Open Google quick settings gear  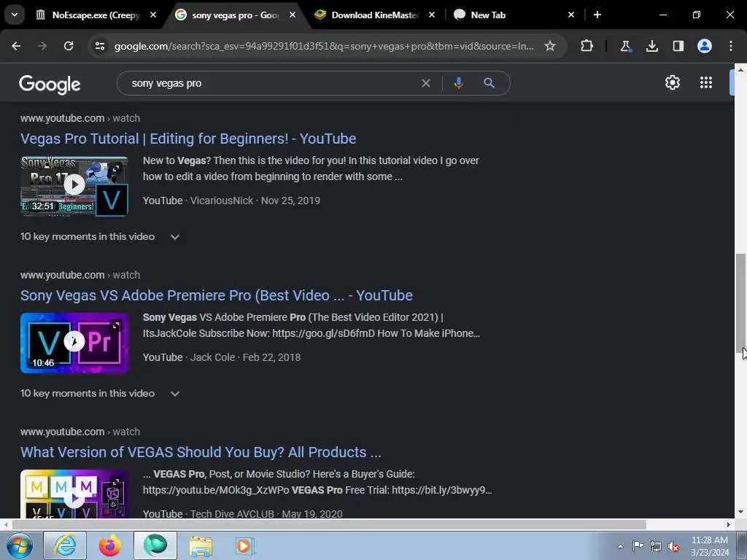click(672, 82)
